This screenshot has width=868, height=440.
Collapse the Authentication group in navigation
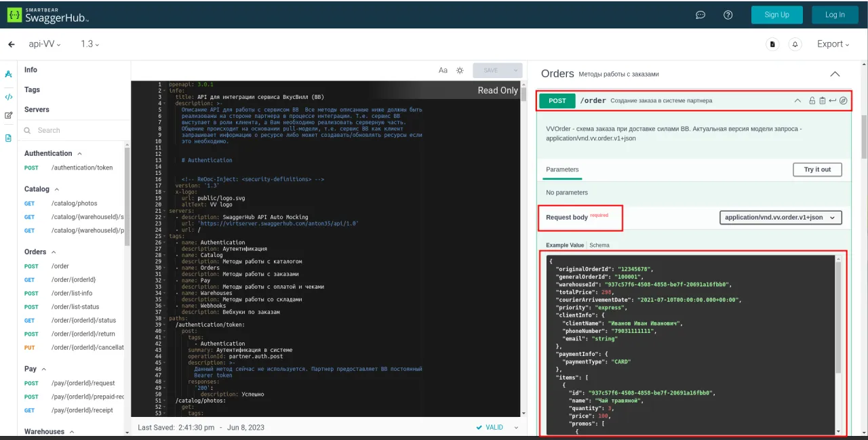pos(79,154)
